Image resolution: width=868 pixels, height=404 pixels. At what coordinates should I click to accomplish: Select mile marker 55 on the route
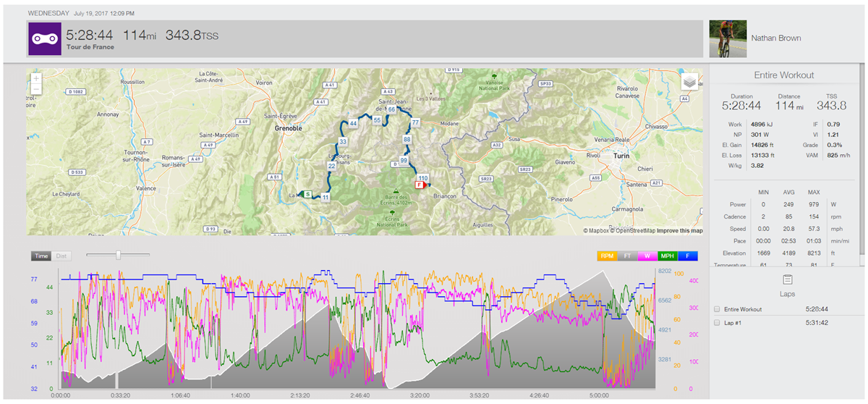click(x=377, y=119)
